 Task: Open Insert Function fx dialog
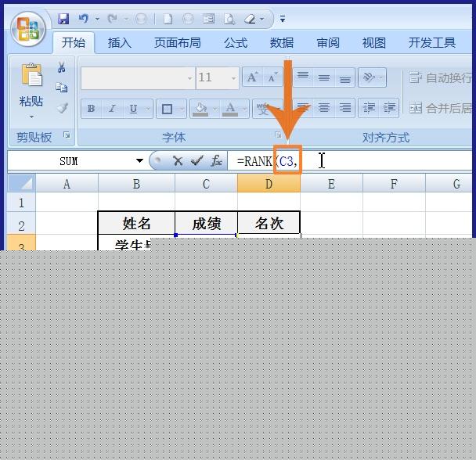click(x=216, y=161)
